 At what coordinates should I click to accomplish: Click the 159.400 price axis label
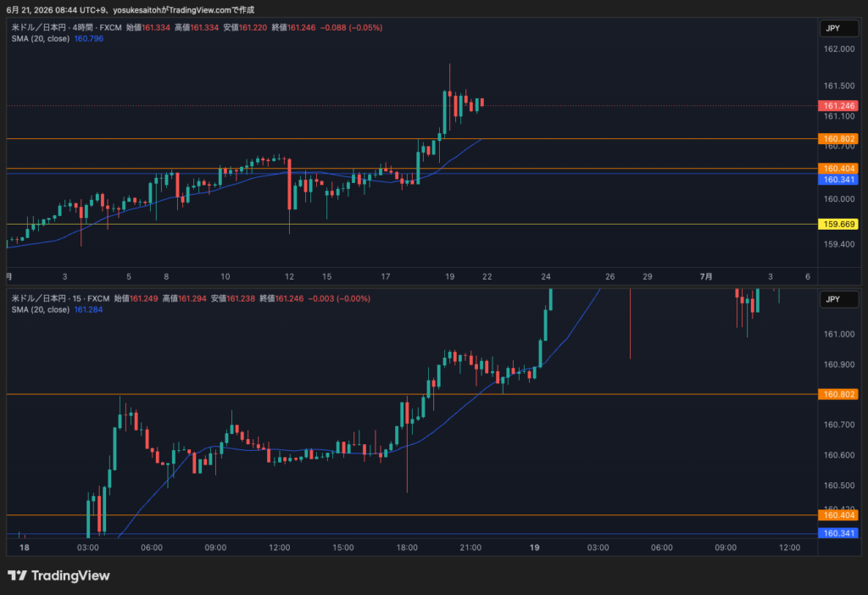838,244
